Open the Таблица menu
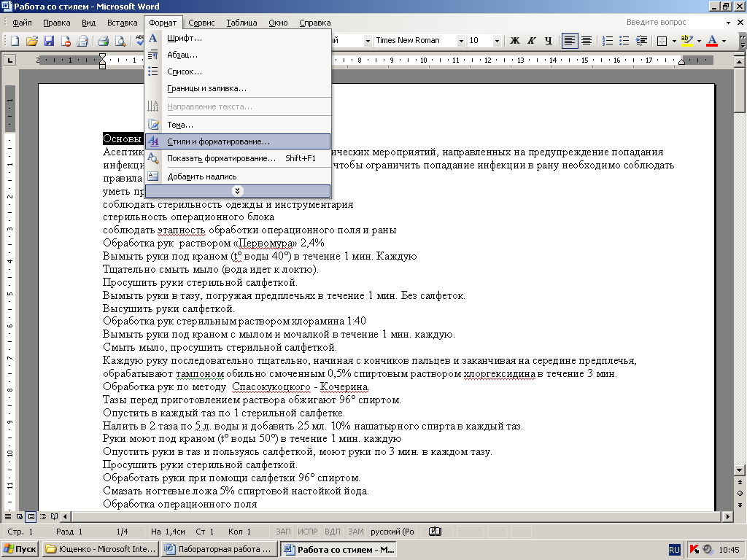Screen dimensions: 747x560 click(241, 23)
